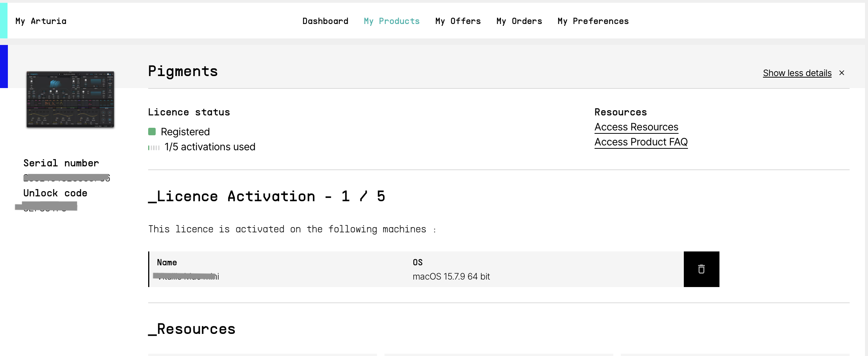
Task: Click the OS column header
Action: pyautogui.click(x=417, y=262)
